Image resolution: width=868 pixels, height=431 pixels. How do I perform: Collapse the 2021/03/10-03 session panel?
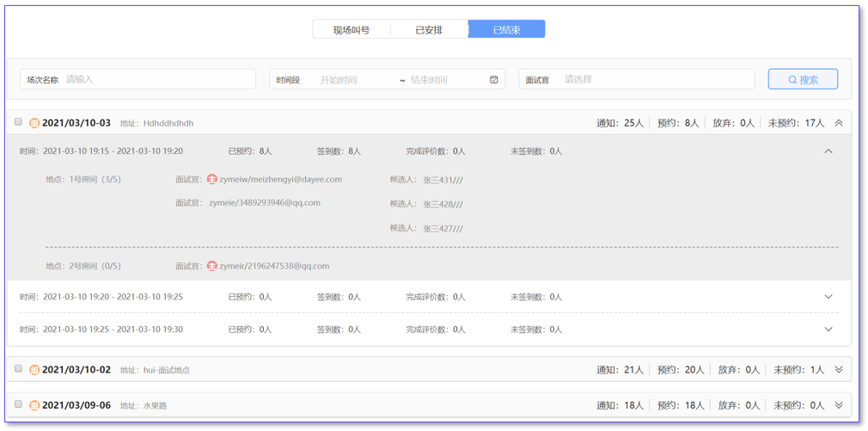click(x=839, y=123)
